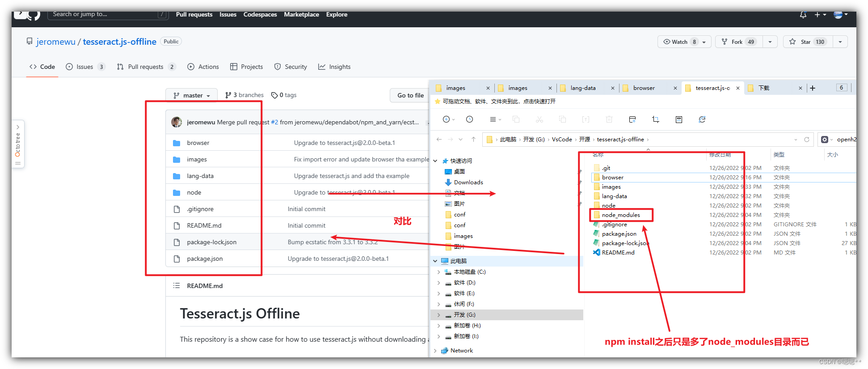Screen dimensions: 868x369
Task: Open jeromewu owner profile link
Action: 56,42
